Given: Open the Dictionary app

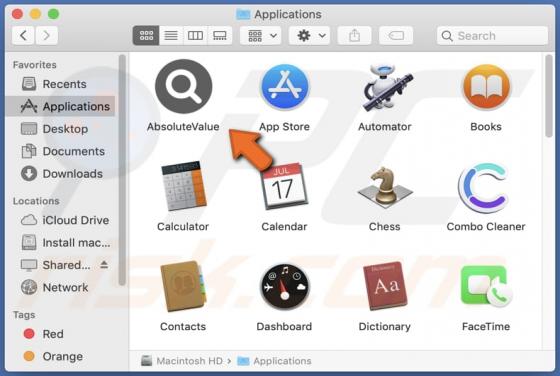Looking at the screenshot, I should coord(385,286).
